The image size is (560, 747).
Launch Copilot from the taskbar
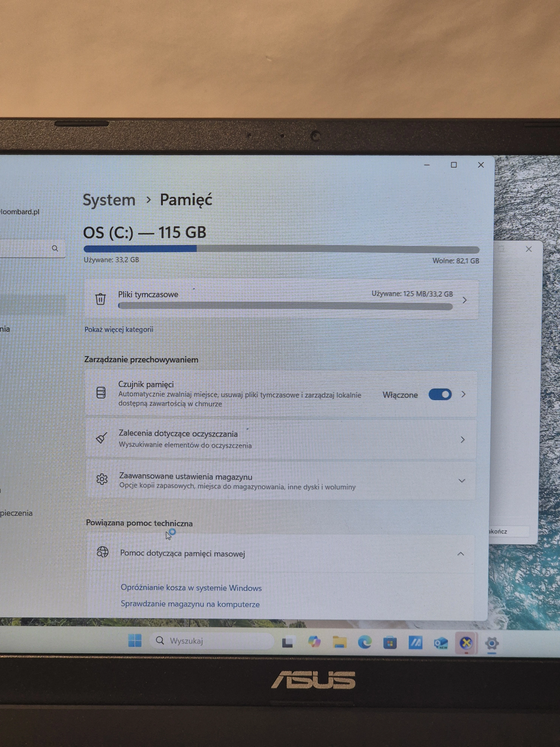click(314, 642)
